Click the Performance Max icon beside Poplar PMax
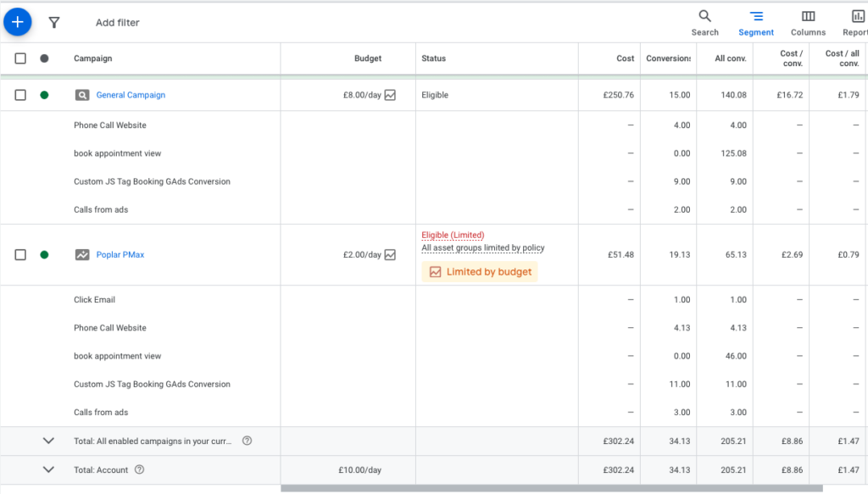Screen dimensions: 868x494 pyautogui.click(x=82, y=255)
